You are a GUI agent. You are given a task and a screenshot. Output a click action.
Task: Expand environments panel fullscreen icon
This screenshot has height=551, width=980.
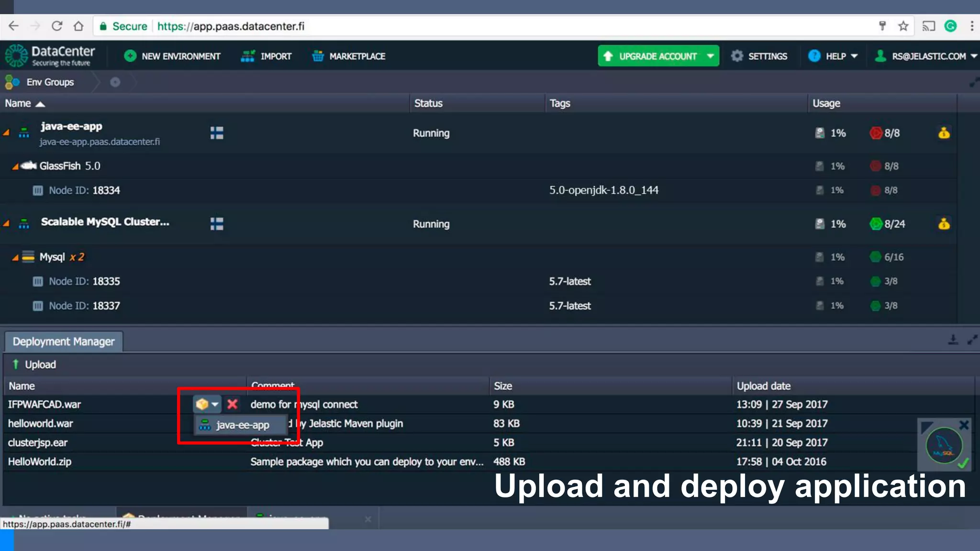(974, 82)
